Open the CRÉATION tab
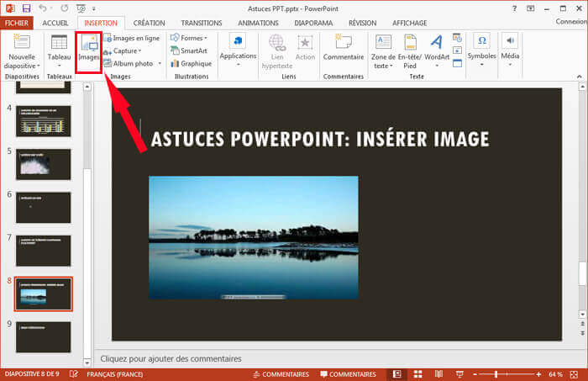Screen dimensions: 588x381 (x=149, y=23)
